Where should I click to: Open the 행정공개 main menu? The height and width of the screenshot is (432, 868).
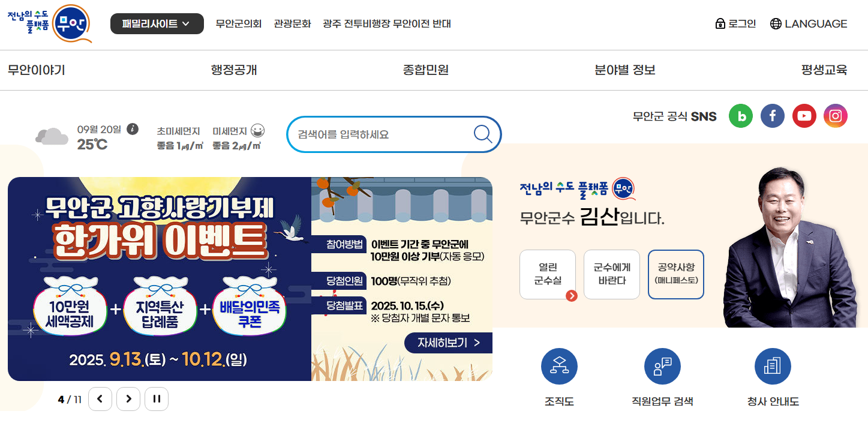[234, 70]
